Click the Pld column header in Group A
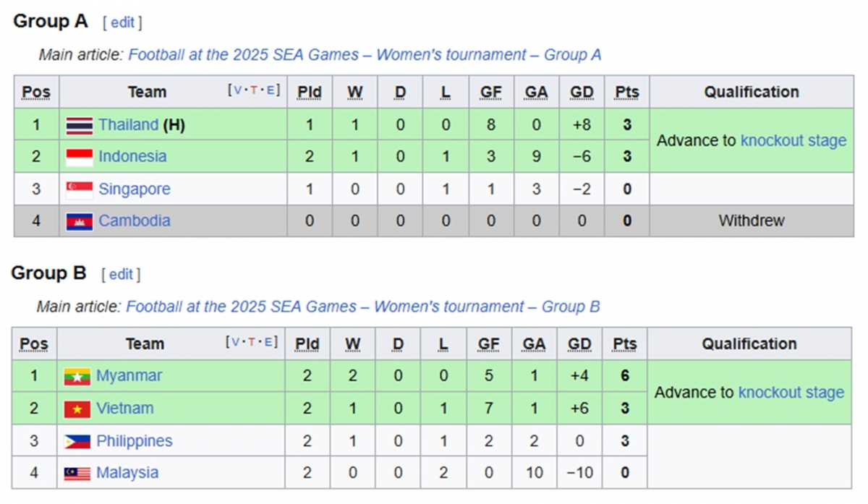 [310, 93]
